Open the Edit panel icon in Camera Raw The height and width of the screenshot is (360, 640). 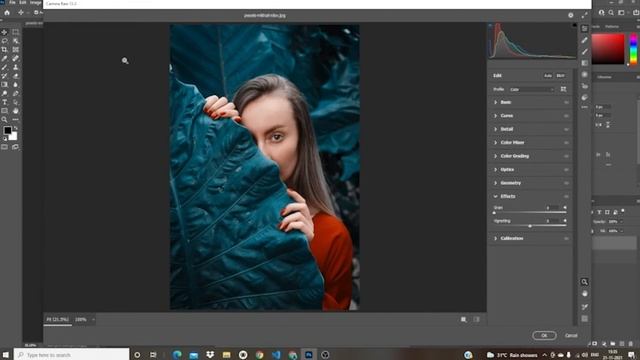[x=584, y=29]
